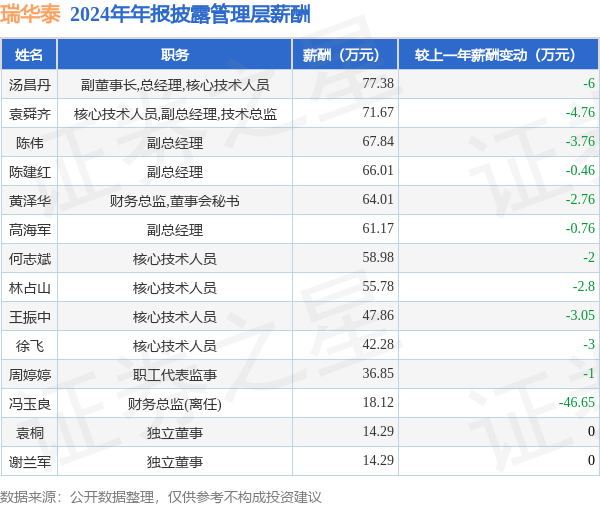
Task: Click salary change value -3.76
Action: (580, 141)
